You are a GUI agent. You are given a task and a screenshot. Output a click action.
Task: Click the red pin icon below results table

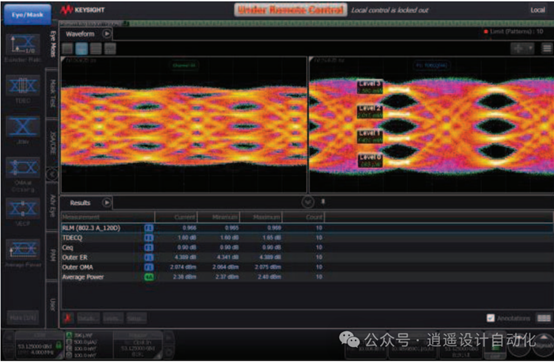coord(67,318)
